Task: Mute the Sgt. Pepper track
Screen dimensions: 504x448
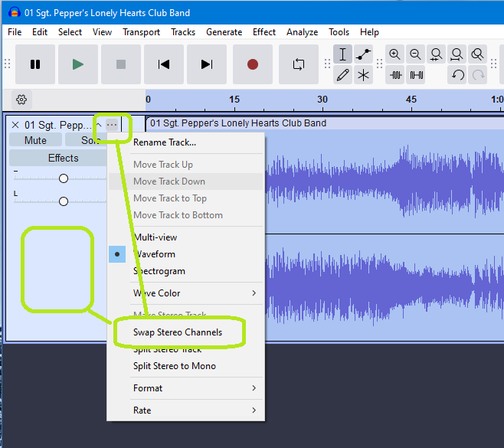Action: (35, 140)
